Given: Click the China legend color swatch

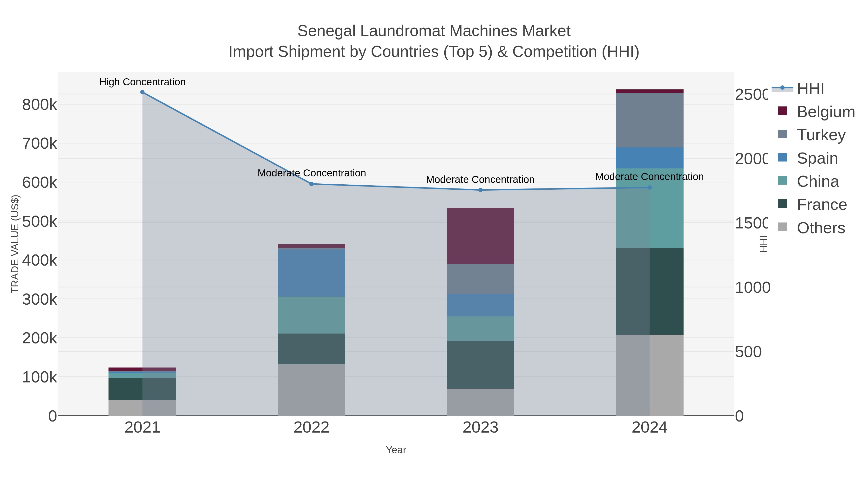Looking at the screenshot, I should pos(782,180).
